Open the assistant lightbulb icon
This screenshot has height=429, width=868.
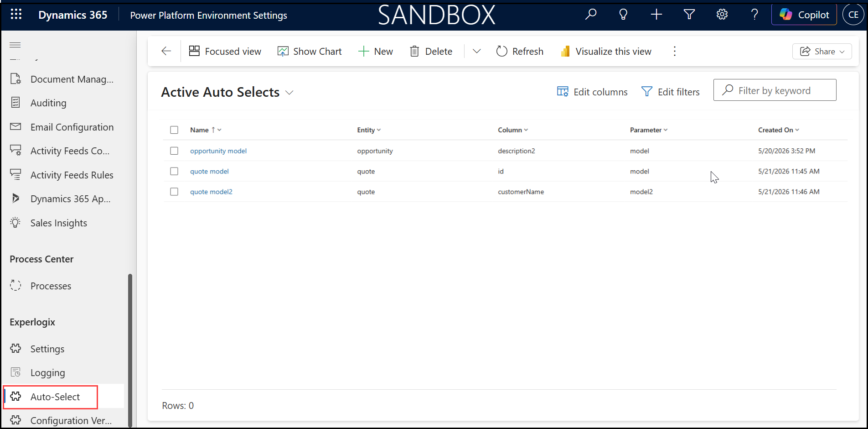tap(623, 15)
